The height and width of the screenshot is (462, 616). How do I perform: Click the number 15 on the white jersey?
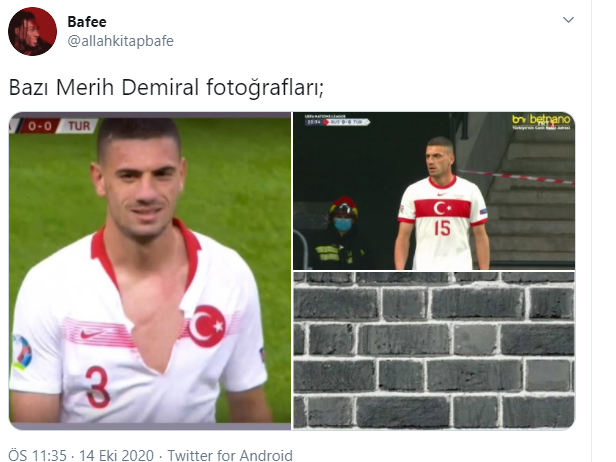(x=442, y=228)
